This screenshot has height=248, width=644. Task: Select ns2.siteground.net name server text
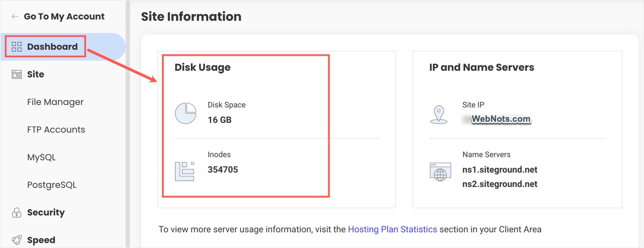(500, 184)
